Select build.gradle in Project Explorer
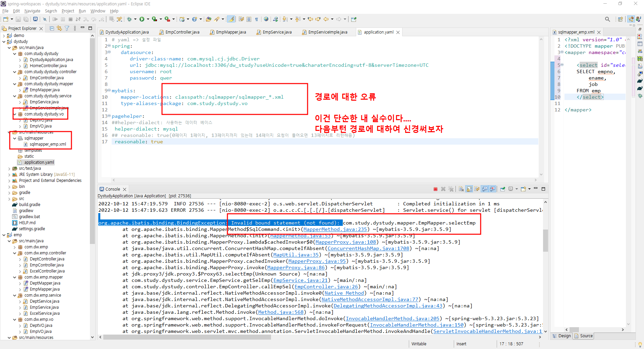 click(x=30, y=205)
